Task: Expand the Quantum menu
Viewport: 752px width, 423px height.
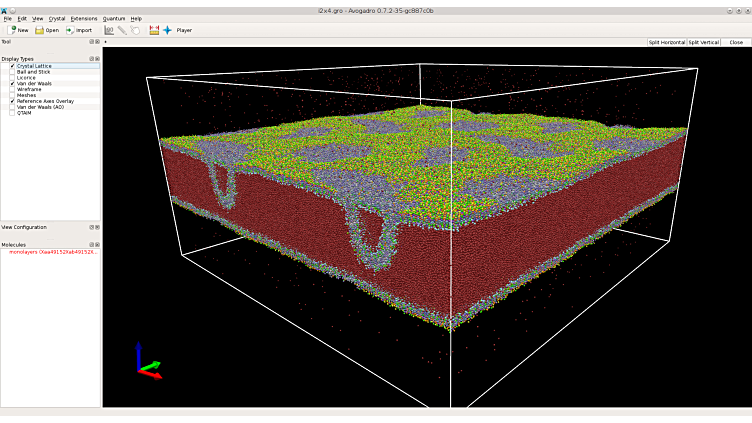Action: [x=114, y=18]
